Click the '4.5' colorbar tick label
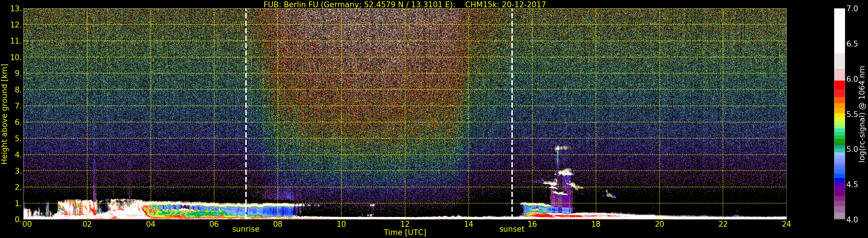The width and height of the screenshot is (868, 238). click(852, 185)
